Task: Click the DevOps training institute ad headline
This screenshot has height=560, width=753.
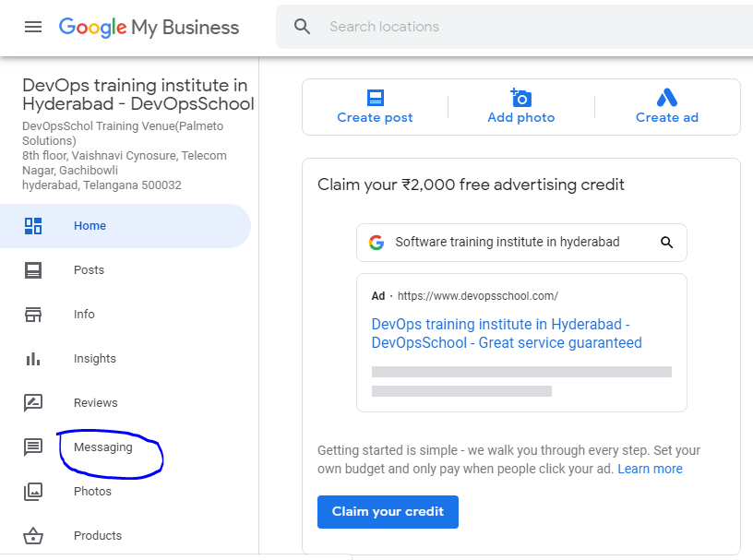Action: tap(507, 333)
